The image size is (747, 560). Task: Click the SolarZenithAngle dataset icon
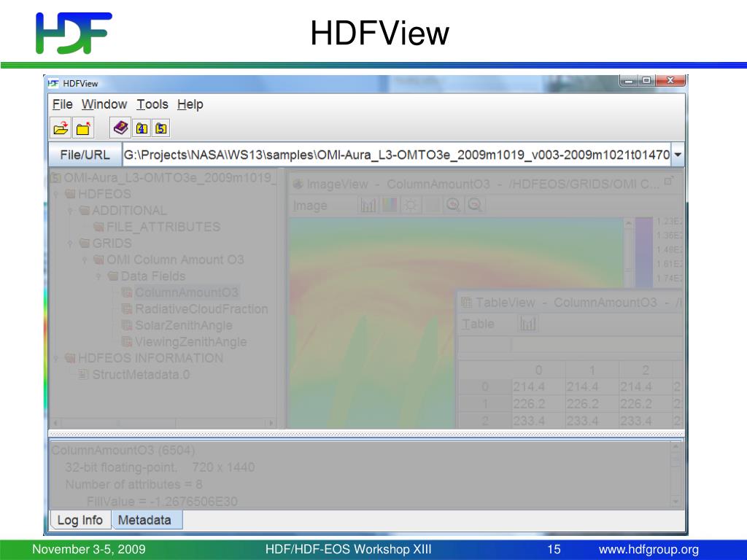127,325
